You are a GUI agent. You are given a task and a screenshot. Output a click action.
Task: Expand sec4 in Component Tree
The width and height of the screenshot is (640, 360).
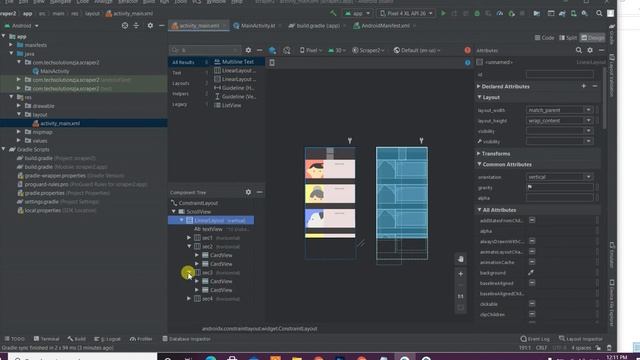[x=189, y=299]
